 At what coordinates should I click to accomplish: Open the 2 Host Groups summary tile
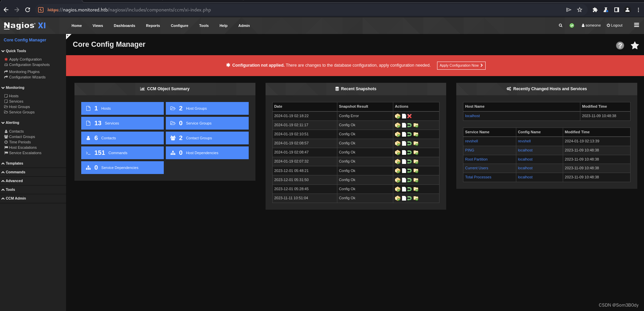click(x=207, y=108)
